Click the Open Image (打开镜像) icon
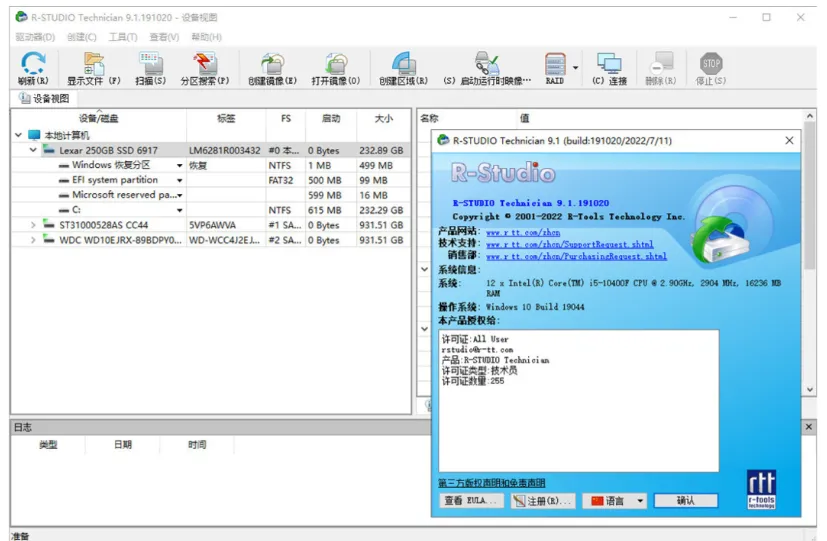827x541 pixels. coord(336,69)
